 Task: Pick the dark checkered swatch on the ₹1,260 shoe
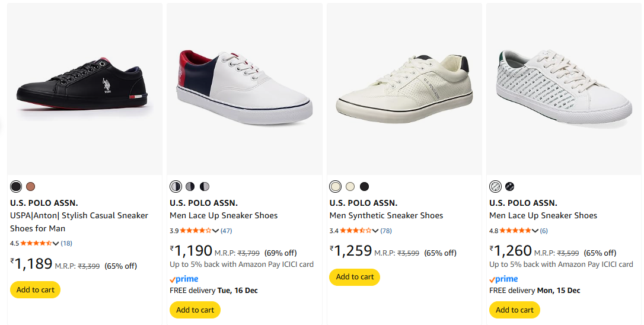pyautogui.click(x=510, y=187)
